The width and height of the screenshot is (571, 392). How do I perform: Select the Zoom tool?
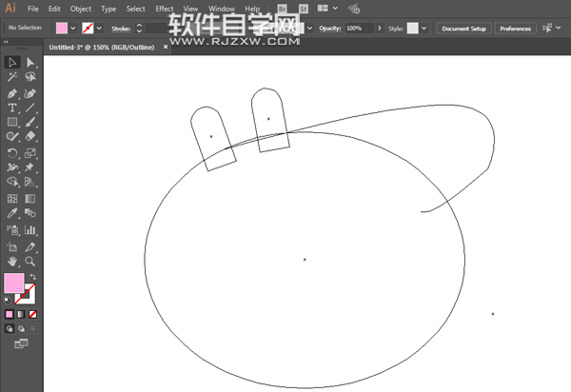30,261
